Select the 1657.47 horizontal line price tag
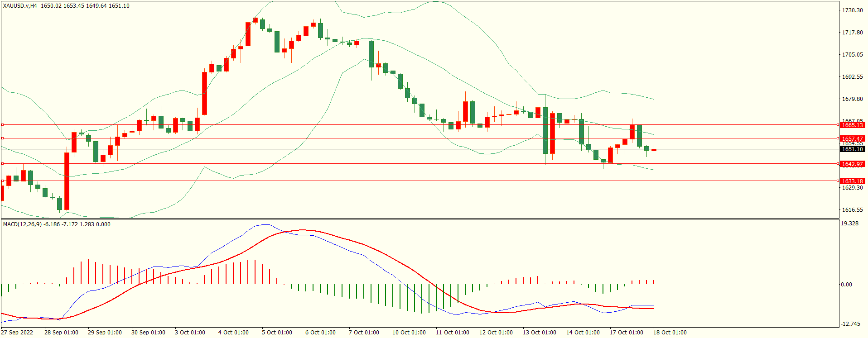The image size is (868, 338). click(x=852, y=138)
